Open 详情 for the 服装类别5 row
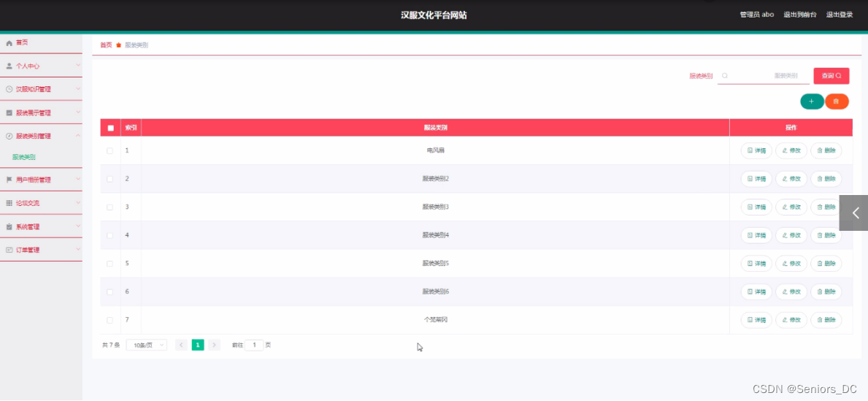The width and height of the screenshot is (868, 401). 756,264
